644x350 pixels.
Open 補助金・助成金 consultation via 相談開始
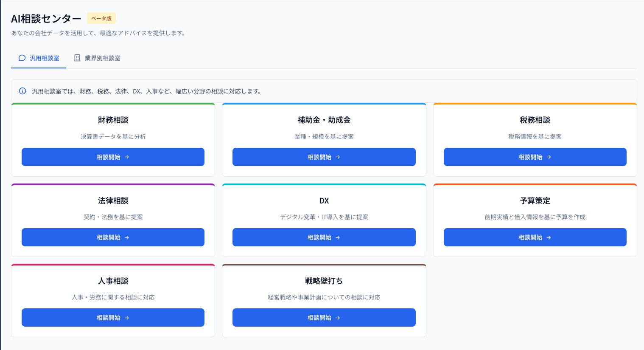324,157
